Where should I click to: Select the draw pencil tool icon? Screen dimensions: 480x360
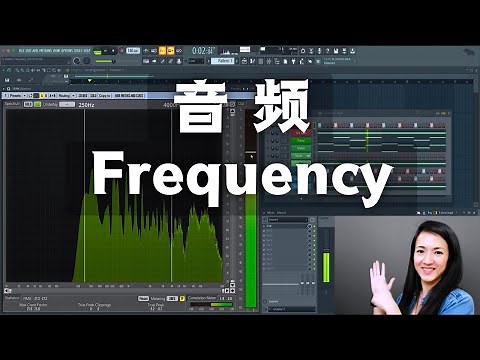tap(162, 61)
